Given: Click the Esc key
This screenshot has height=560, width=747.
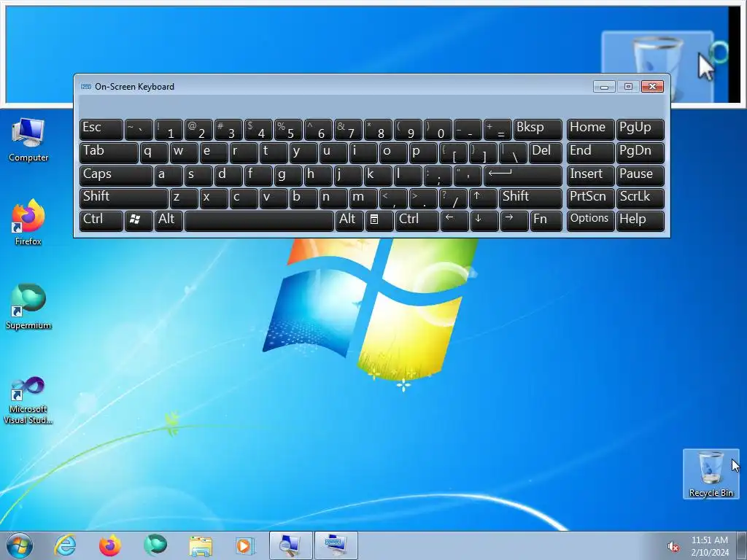Looking at the screenshot, I should tap(101, 129).
